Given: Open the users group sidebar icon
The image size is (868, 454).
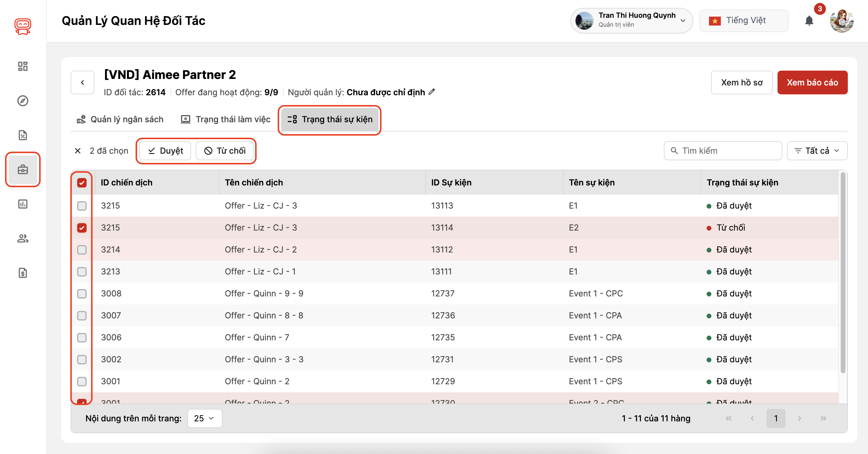Looking at the screenshot, I should click(x=23, y=239).
